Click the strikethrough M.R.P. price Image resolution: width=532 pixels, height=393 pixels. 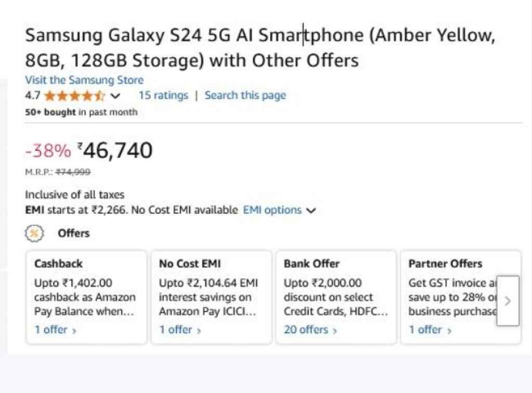click(x=72, y=172)
